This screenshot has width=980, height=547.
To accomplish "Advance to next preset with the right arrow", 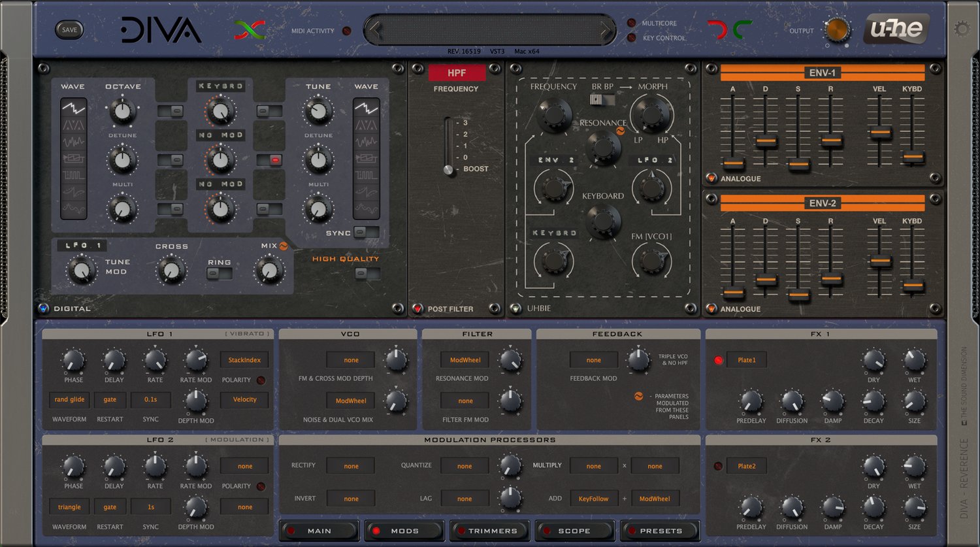I will pos(606,30).
